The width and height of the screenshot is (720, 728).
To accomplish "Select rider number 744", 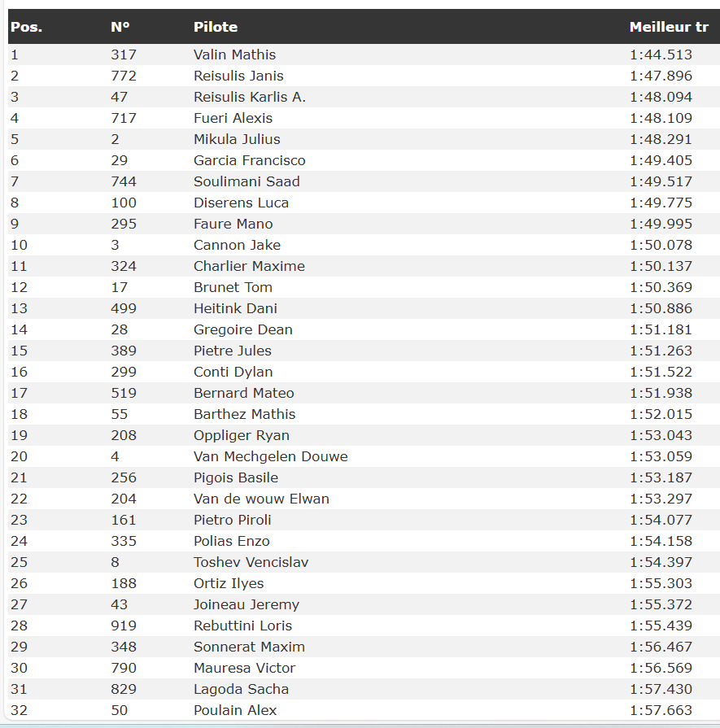I will (124, 181).
